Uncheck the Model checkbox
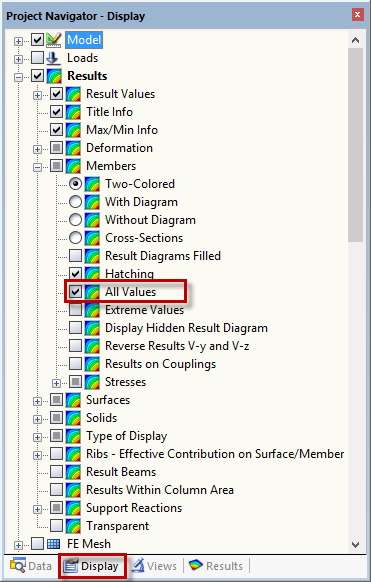This screenshot has height=582, width=371. pyautogui.click(x=37, y=40)
